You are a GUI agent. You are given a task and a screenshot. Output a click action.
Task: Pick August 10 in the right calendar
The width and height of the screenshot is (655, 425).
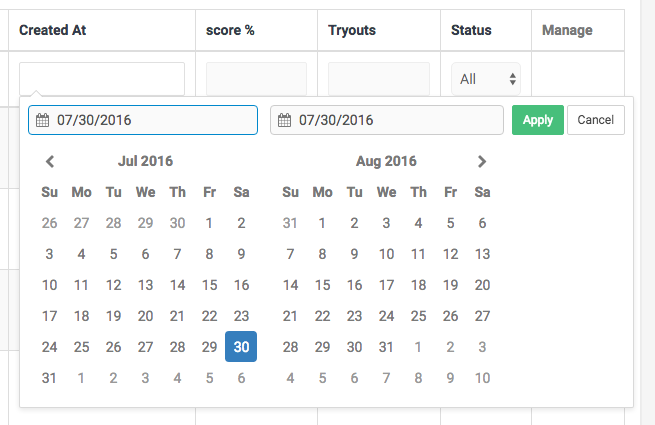(386, 254)
